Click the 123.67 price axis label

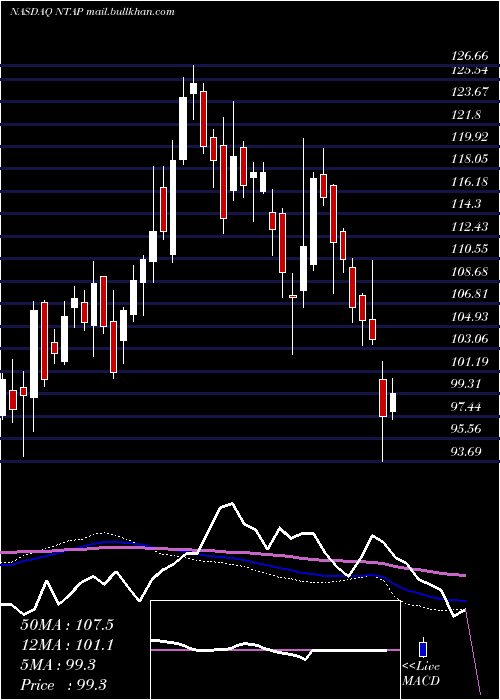[x=469, y=92]
